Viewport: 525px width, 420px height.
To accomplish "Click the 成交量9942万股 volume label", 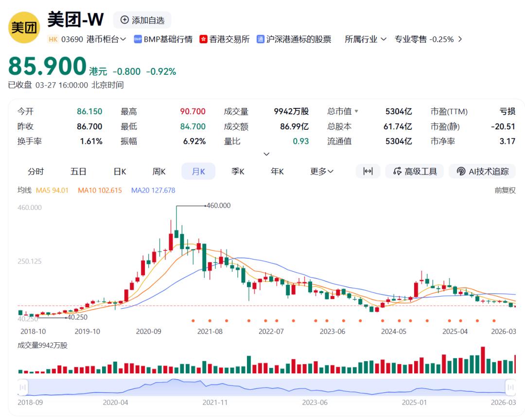I will [42, 345].
